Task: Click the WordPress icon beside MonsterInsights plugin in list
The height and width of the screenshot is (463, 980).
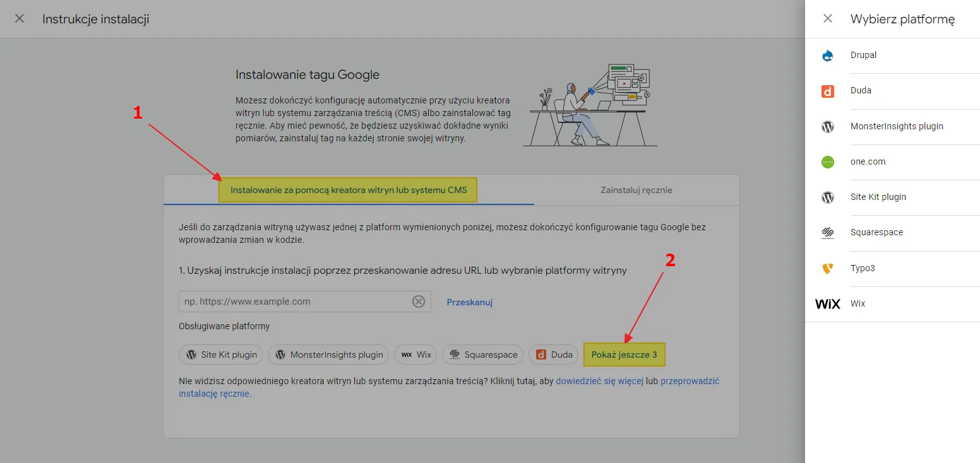Action: [828, 126]
